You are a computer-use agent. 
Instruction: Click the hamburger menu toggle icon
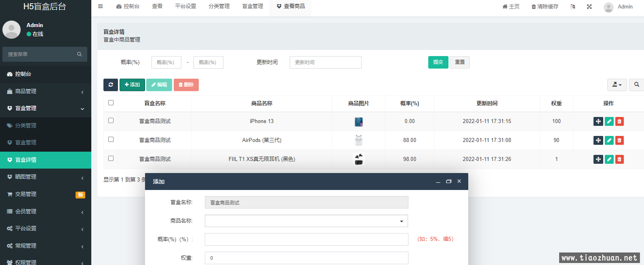[x=101, y=6]
